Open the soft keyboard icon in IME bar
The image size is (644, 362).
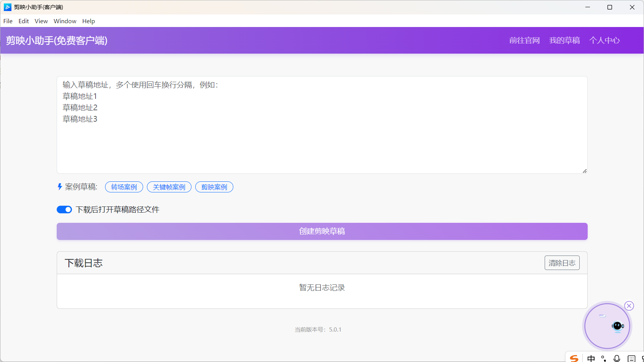click(x=631, y=358)
